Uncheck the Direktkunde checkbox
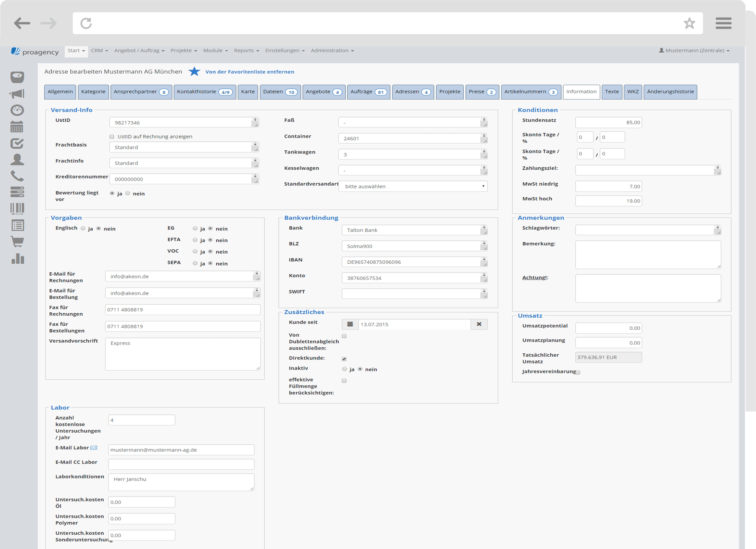This screenshot has height=549, width=756. coord(344,359)
